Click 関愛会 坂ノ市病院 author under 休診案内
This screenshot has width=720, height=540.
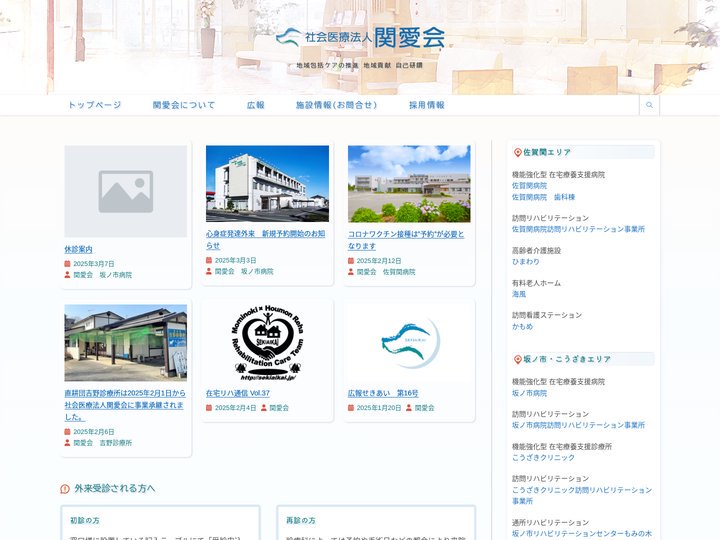click(x=102, y=275)
